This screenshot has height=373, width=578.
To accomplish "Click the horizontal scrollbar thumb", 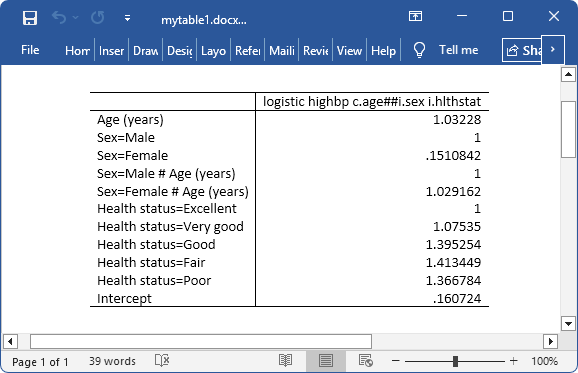I will (x=201, y=341).
